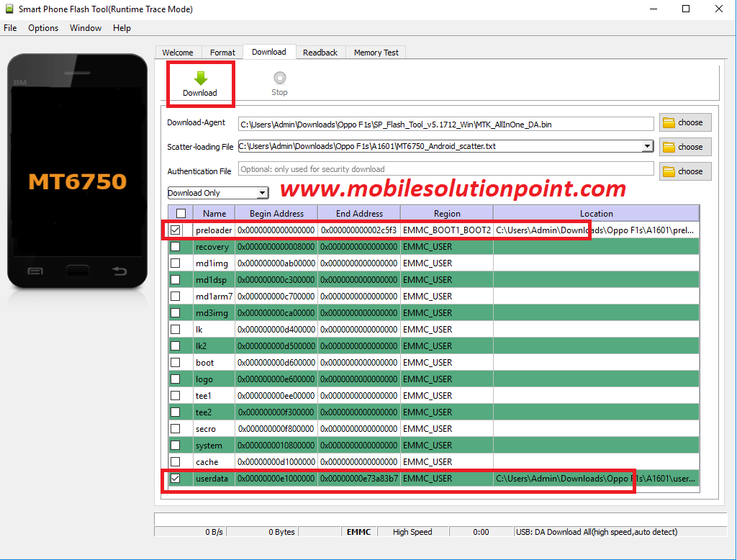Screen dimensions: 737x560
Task: Click userdata end address 0x00000000e73a83b7
Action: tap(359, 478)
